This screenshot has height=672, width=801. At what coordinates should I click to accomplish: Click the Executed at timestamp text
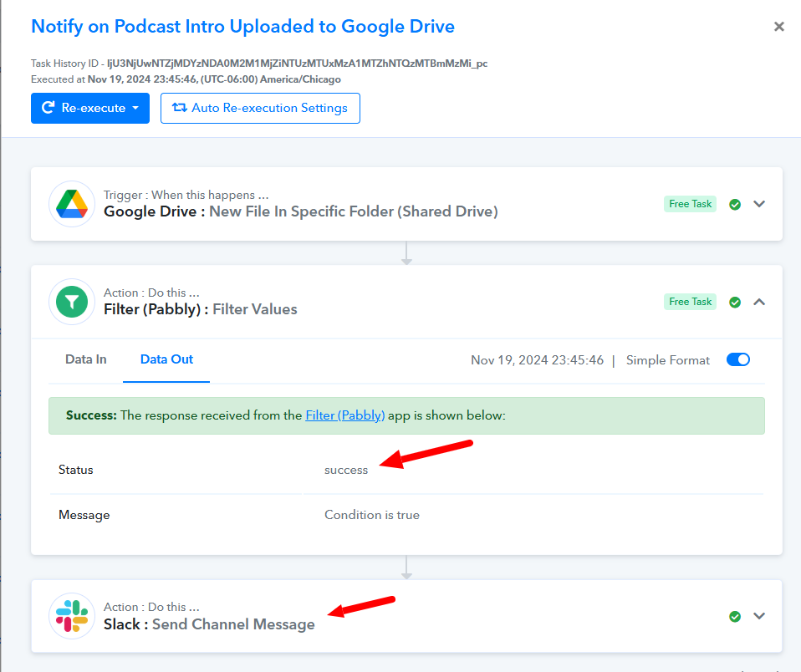tap(186, 79)
